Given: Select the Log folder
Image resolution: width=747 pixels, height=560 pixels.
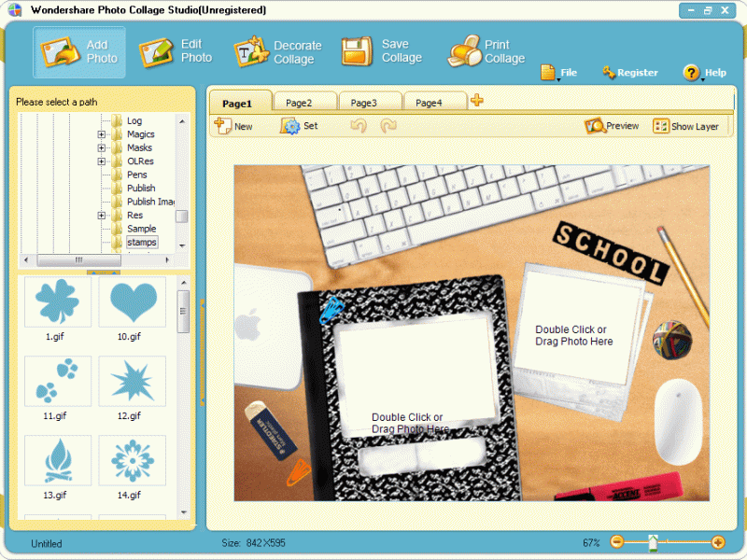Looking at the screenshot, I should click(x=134, y=121).
